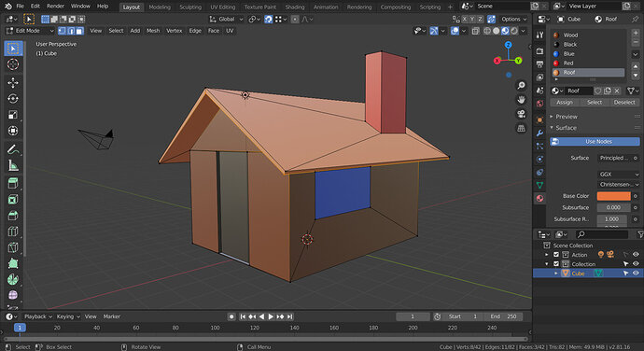Toggle snapping magnet icon
This screenshot has height=351, width=644.
(268, 20)
